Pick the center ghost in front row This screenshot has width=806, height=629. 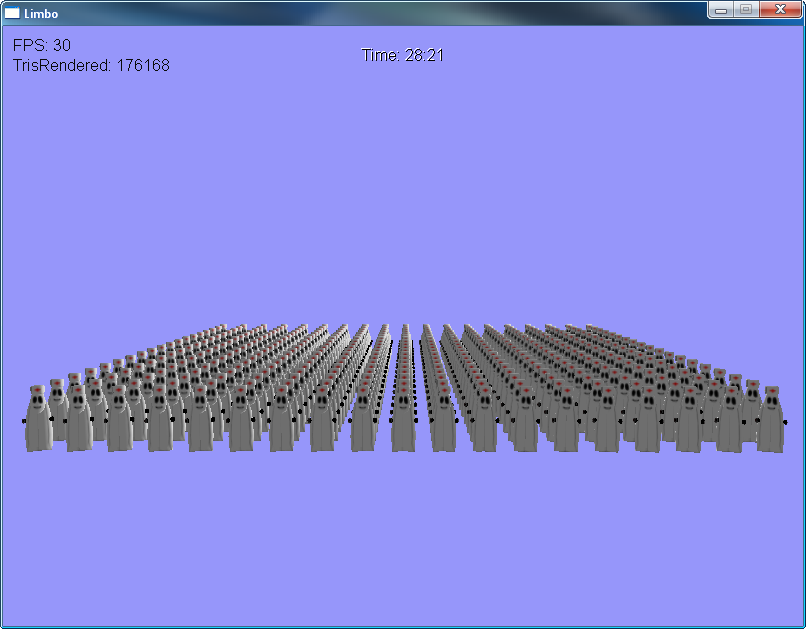403,420
